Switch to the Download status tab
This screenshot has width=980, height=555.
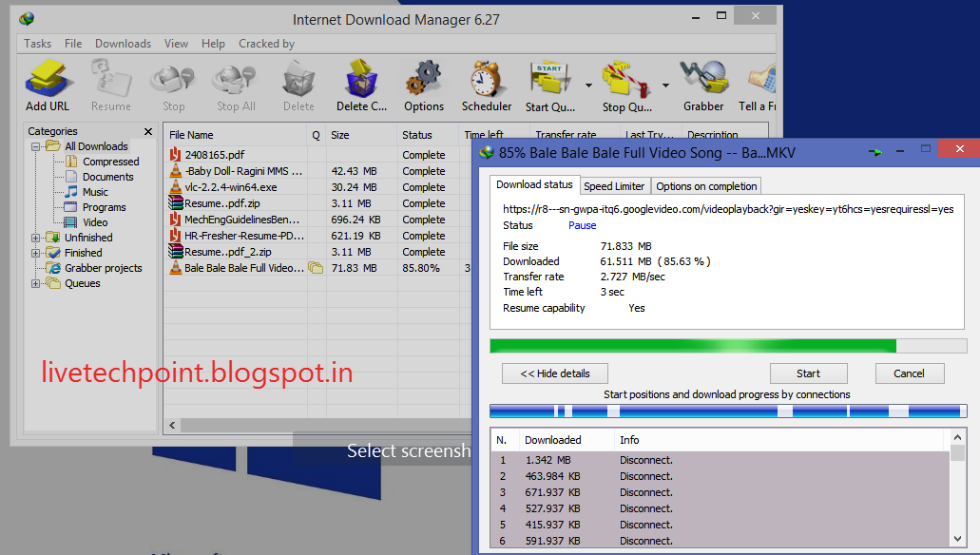pos(534,184)
